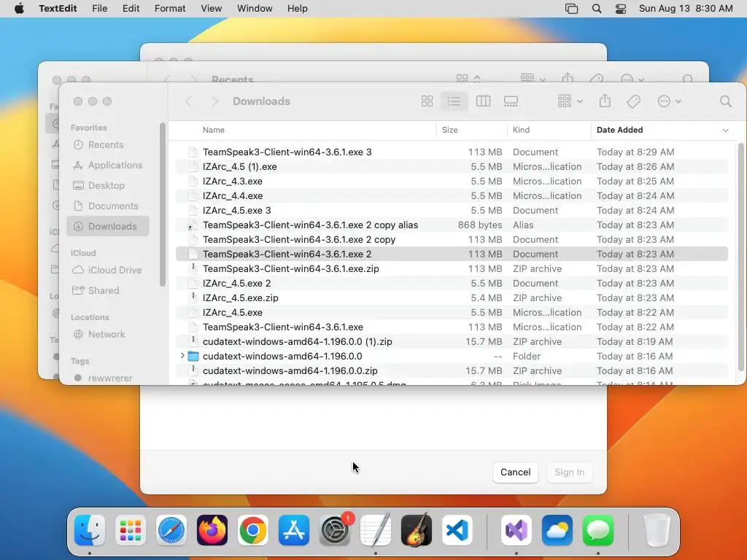Open Finder from the Dock
Viewport: 747px width, 560px height.
(x=90, y=530)
